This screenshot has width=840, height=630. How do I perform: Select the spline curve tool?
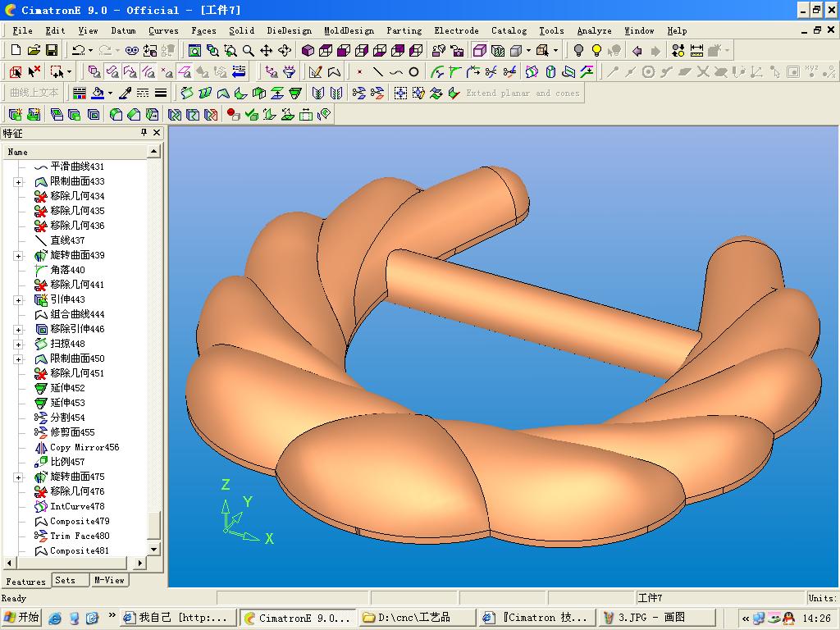396,72
